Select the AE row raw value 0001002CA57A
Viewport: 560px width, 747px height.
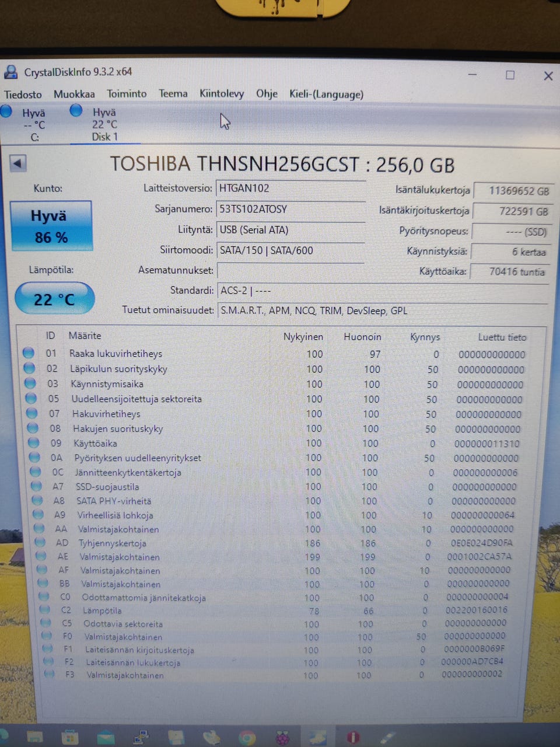[480, 557]
